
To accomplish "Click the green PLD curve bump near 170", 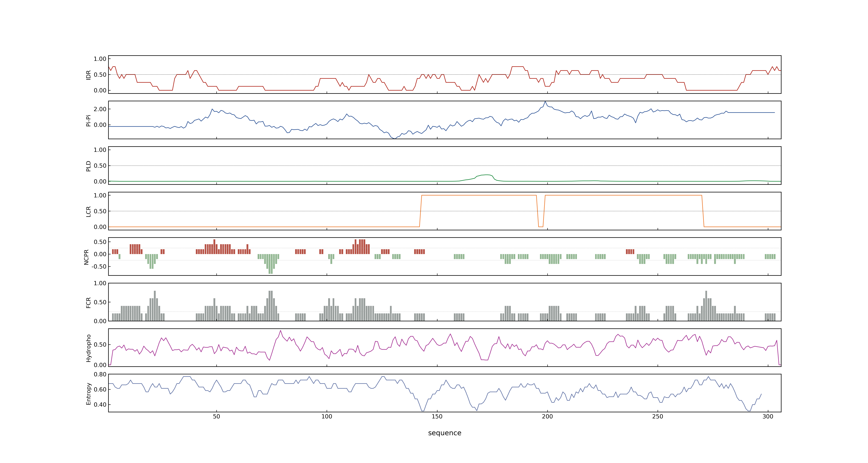I will [485, 175].
